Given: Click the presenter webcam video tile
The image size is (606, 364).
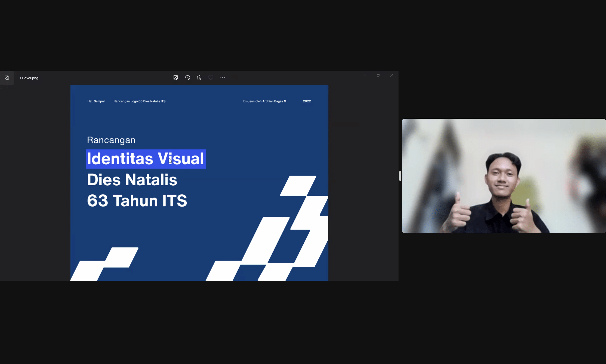Looking at the screenshot, I should click(504, 176).
